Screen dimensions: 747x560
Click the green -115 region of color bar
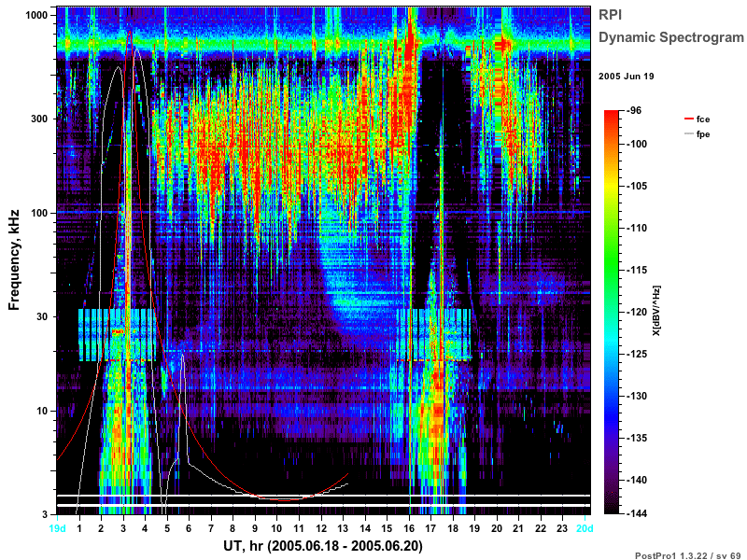[612, 270]
